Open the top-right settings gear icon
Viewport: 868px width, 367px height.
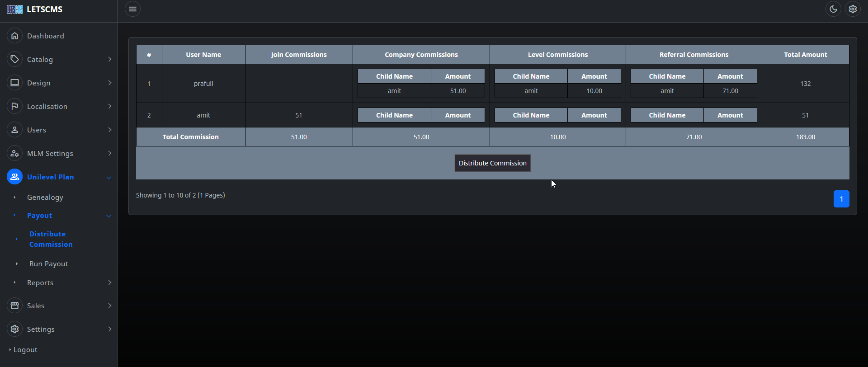click(853, 9)
